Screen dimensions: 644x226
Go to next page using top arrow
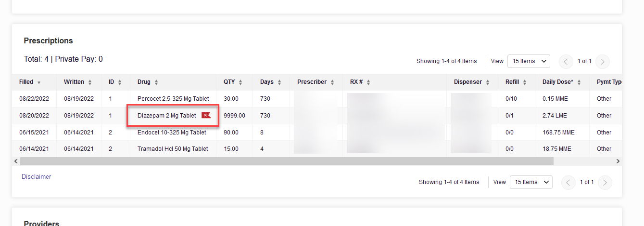[603, 61]
